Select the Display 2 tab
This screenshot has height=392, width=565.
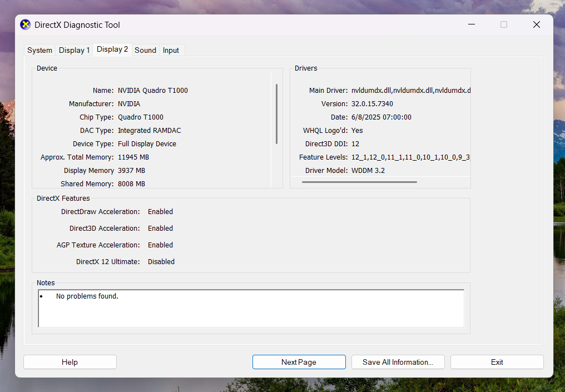[112, 49]
